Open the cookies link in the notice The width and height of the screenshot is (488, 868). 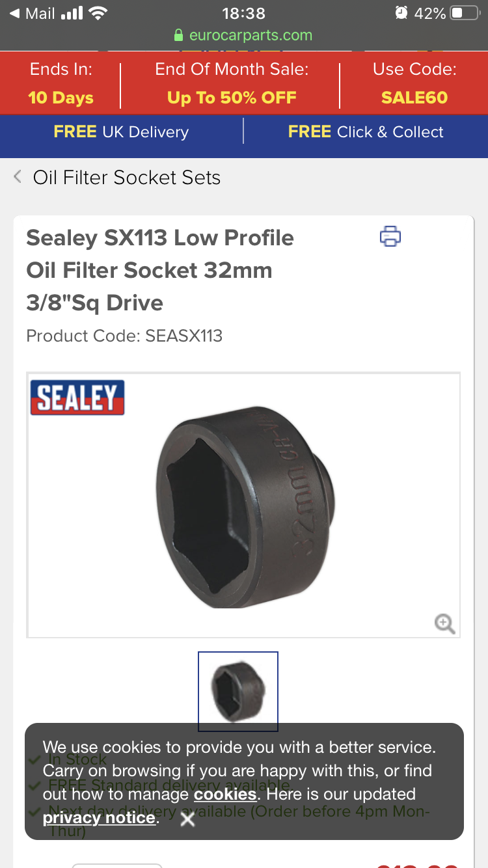[225, 794]
